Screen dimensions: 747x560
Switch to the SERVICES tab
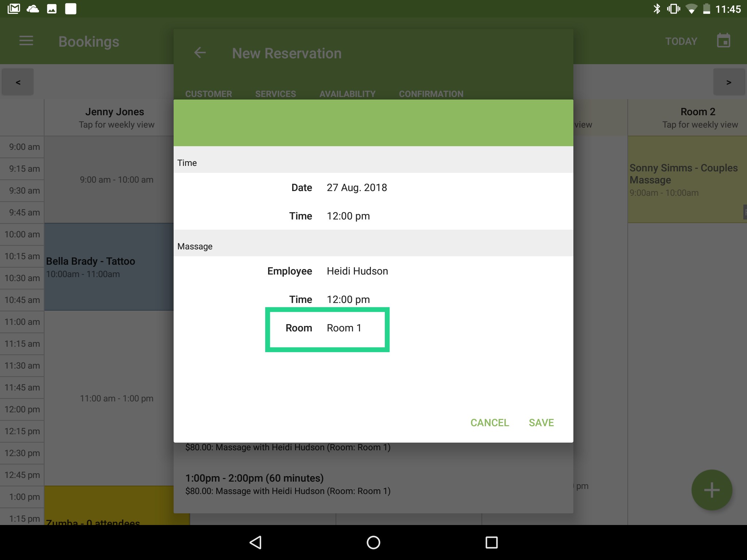(x=275, y=94)
